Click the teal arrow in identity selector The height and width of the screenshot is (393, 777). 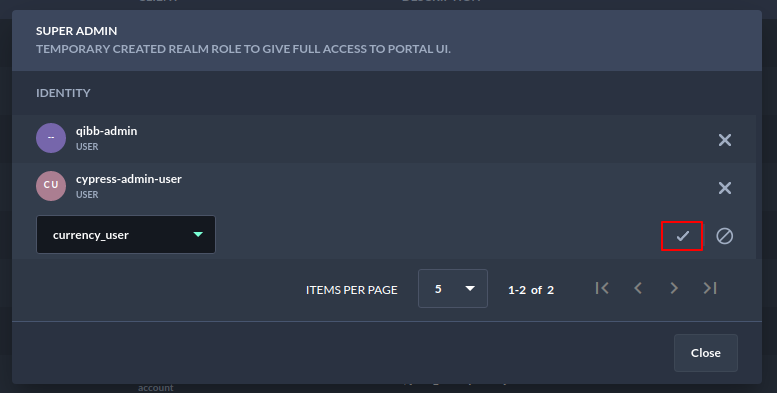tap(198, 234)
